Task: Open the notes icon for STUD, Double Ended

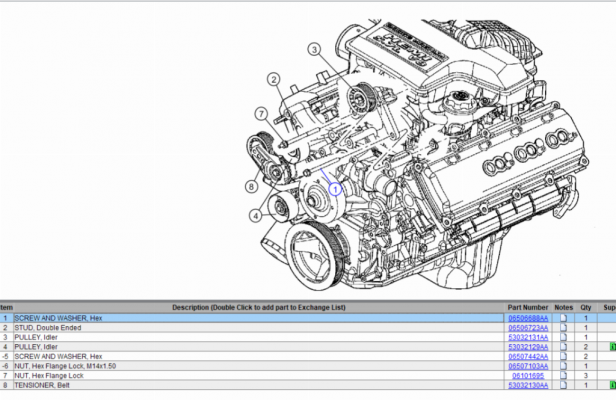Action: 563,327
